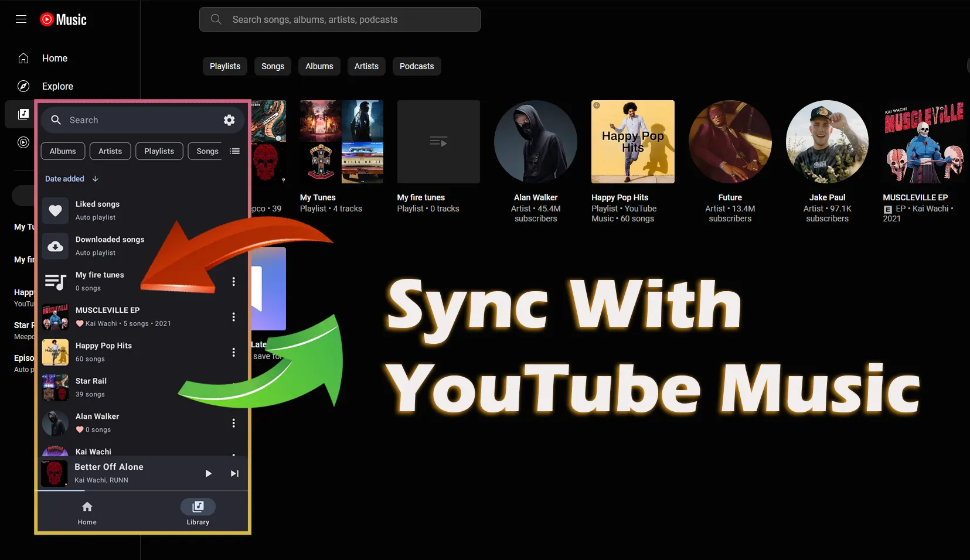Filter library by Podcasts chip
This screenshot has width=970, height=560.
pyautogui.click(x=417, y=66)
